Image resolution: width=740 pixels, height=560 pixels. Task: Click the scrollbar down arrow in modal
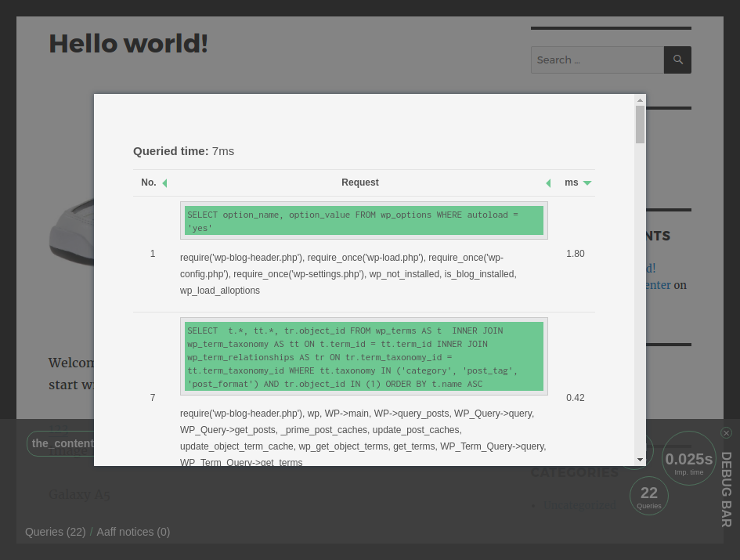point(640,460)
